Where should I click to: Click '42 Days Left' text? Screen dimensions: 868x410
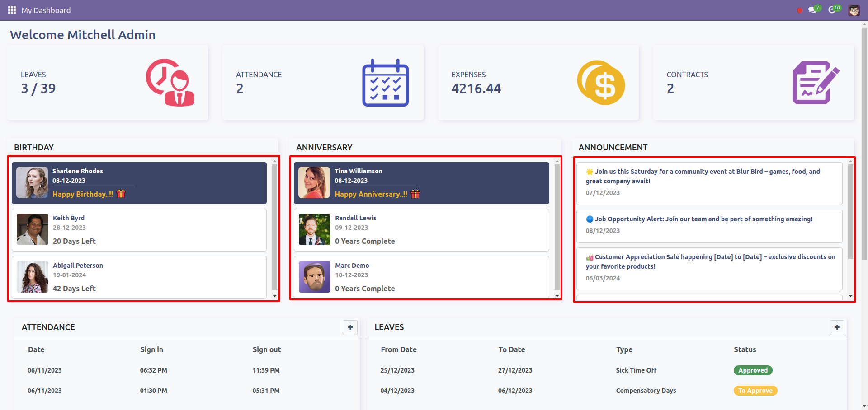pos(74,289)
